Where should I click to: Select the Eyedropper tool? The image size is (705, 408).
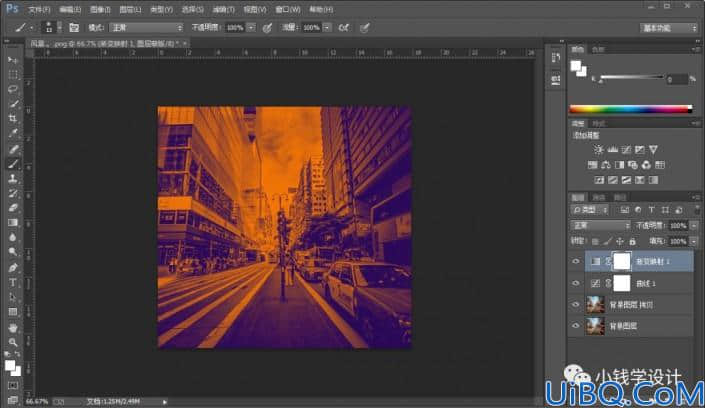click(13, 134)
